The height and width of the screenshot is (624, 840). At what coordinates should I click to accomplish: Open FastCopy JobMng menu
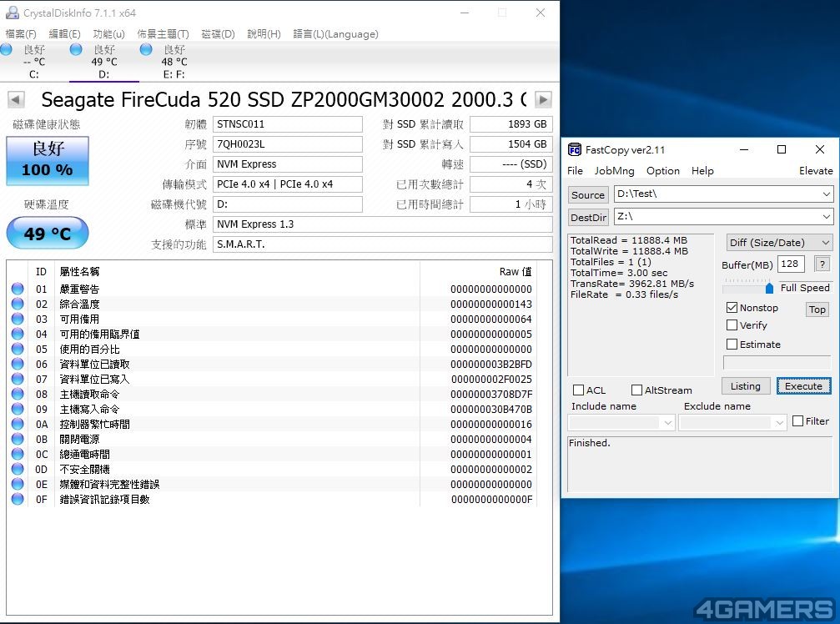615,171
